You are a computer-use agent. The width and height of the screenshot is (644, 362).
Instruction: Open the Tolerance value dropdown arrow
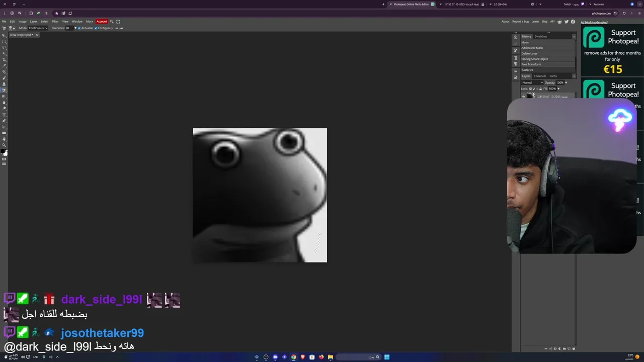coord(75,28)
